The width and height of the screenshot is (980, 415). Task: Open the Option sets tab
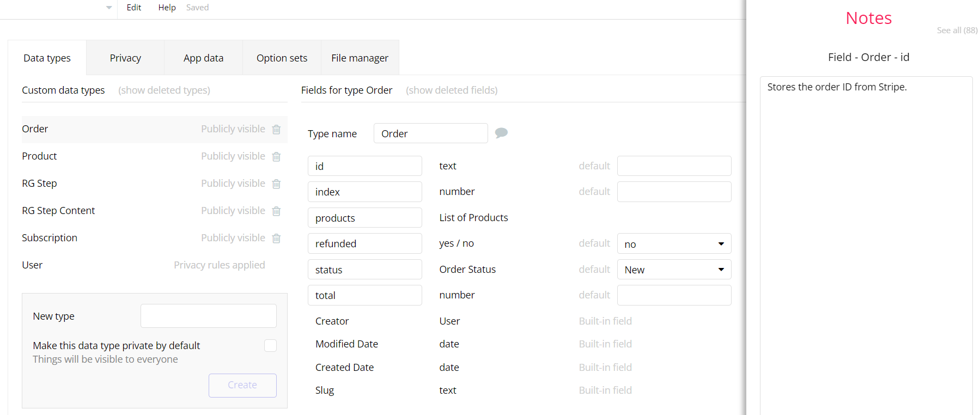(282, 58)
